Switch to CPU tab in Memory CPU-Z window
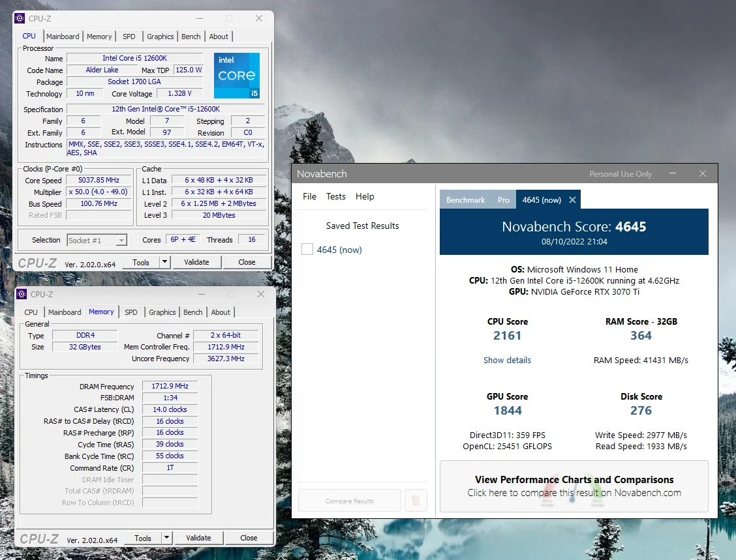The height and width of the screenshot is (560, 736). pos(31,312)
